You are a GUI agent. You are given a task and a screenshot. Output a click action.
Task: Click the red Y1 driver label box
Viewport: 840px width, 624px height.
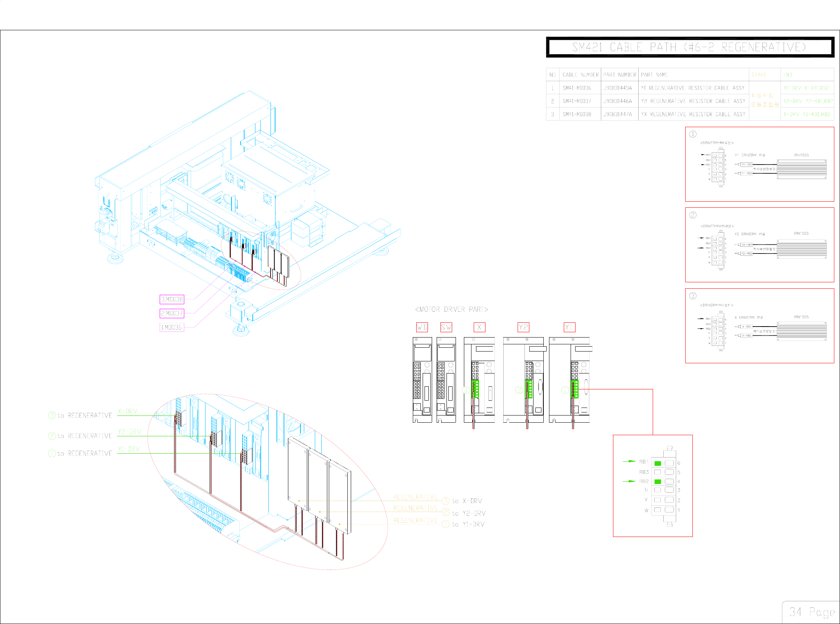coord(569,327)
